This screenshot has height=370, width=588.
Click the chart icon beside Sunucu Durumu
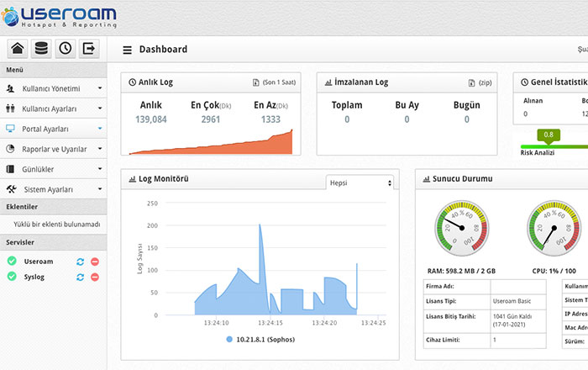click(x=427, y=179)
